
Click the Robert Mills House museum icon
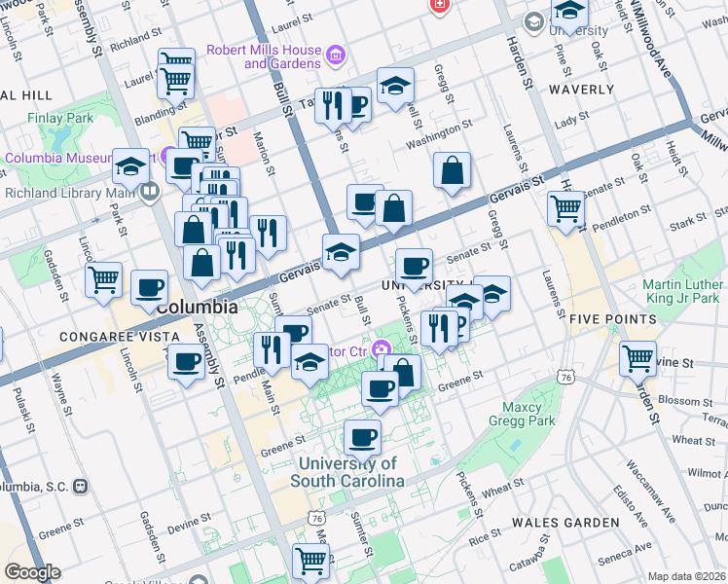point(334,55)
